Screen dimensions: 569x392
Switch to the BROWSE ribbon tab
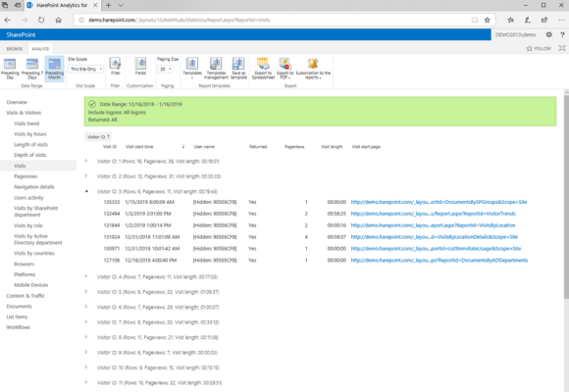point(15,49)
